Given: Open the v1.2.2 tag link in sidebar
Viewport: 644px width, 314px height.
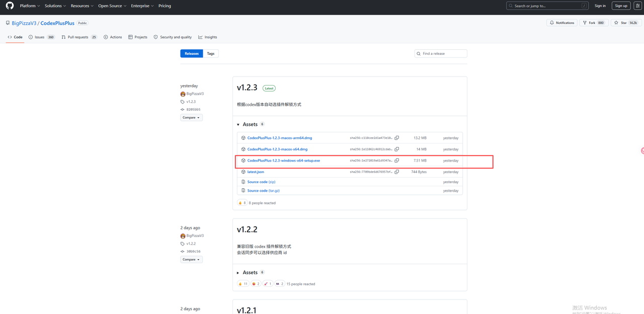Looking at the screenshot, I should pos(191,244).
